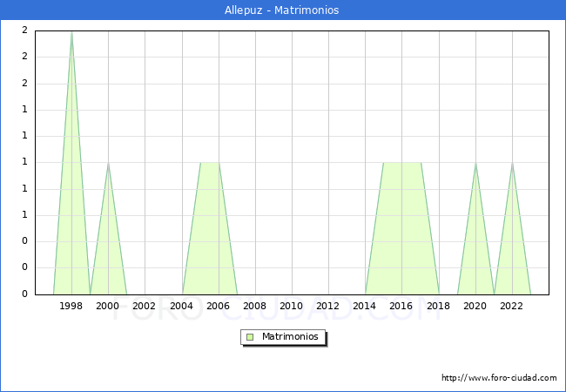Click the 2006 x-axis label

point(218,306)
